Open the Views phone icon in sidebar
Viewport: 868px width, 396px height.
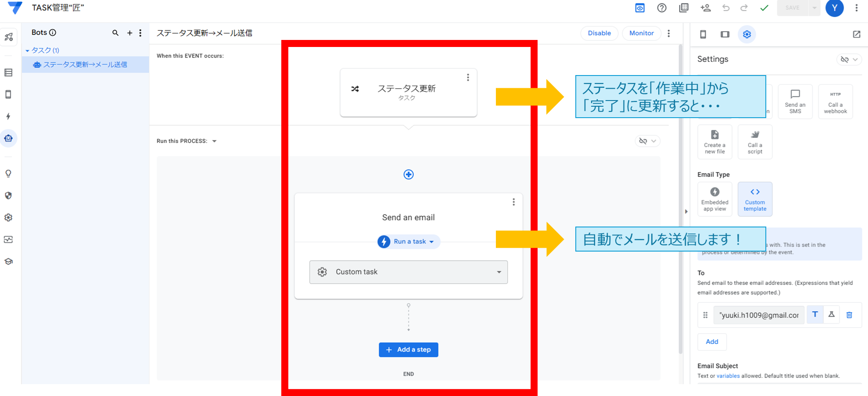pyautogui.click(x=8, y=94)
